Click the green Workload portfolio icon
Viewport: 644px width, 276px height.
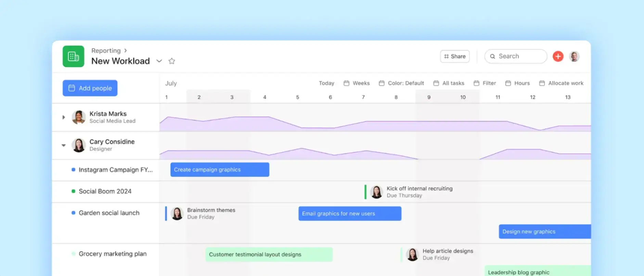[73, 57]
